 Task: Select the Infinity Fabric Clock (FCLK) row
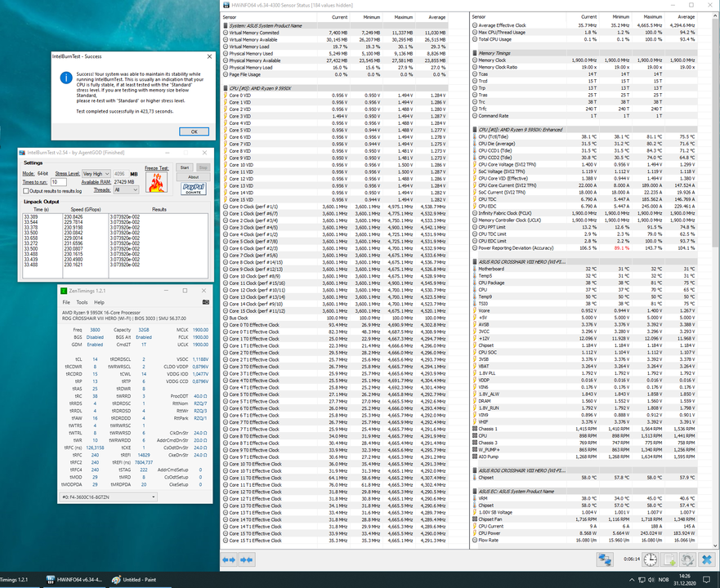coord(584,213)
